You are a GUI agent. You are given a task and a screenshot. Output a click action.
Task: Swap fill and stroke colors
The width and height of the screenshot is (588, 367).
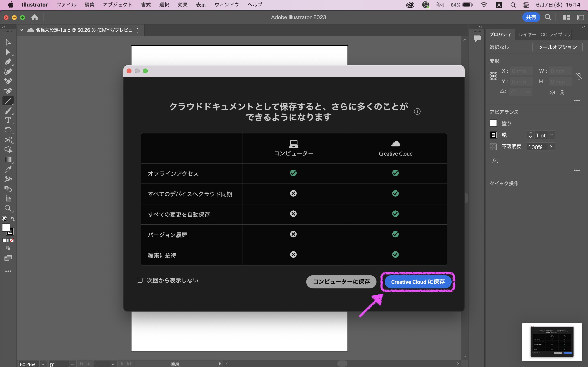13,219
